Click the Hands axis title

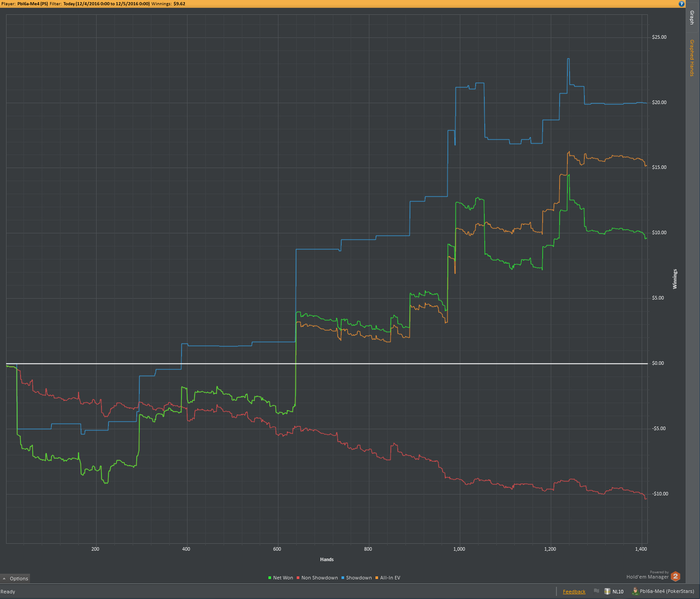coord(327,559)
